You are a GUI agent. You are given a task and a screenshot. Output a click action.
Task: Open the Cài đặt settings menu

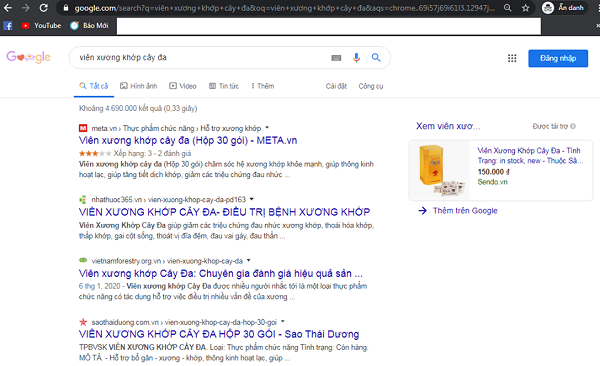coord(336,86)
